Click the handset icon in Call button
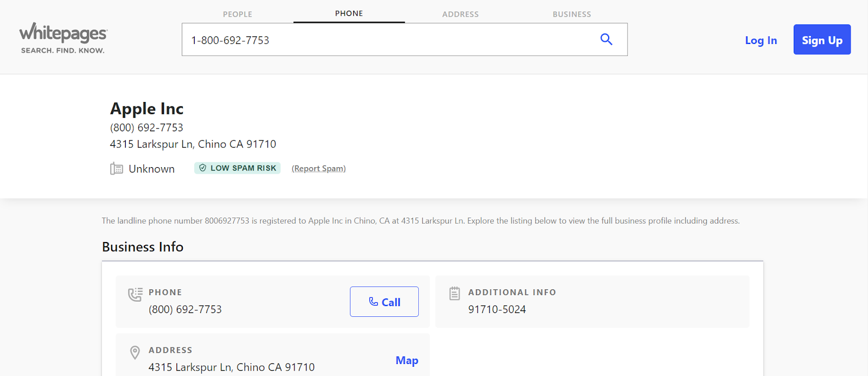Image resolution: width=868 pixels, height=376 pixels. point(373,302)
